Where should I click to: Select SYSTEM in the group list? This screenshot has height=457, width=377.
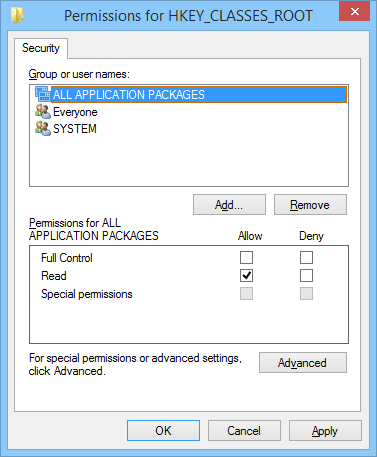point(75,129)
